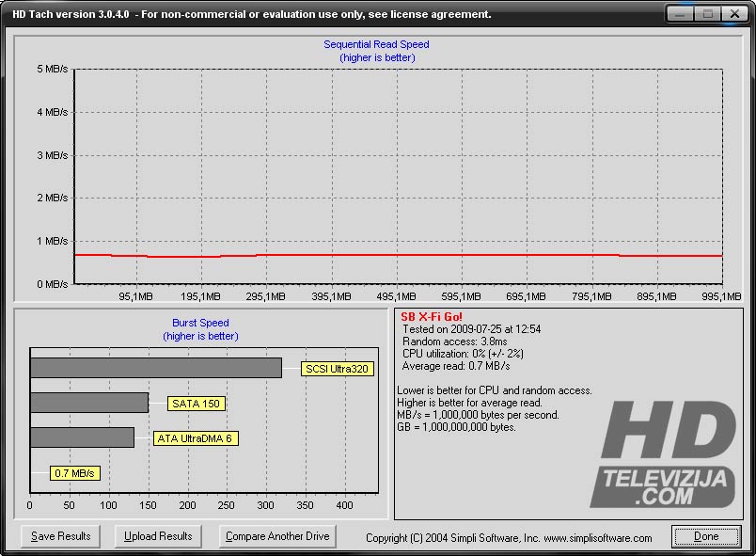Click the ATA UltraDMA 6 gray bar
Viewport: 756px width, 556px height.
(x=82, y=437)
